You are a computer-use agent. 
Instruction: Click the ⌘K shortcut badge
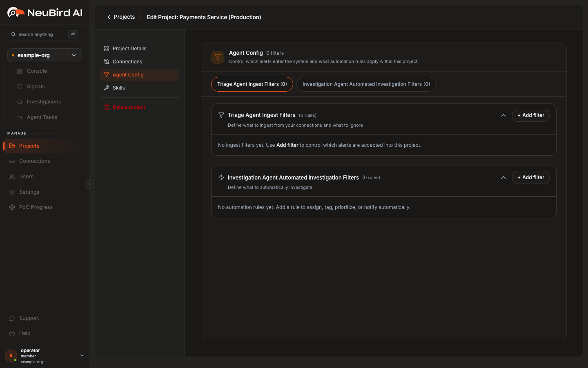pos(73,34)
